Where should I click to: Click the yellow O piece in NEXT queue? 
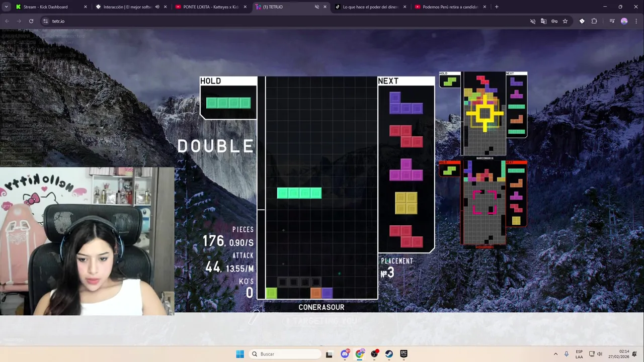406,203
